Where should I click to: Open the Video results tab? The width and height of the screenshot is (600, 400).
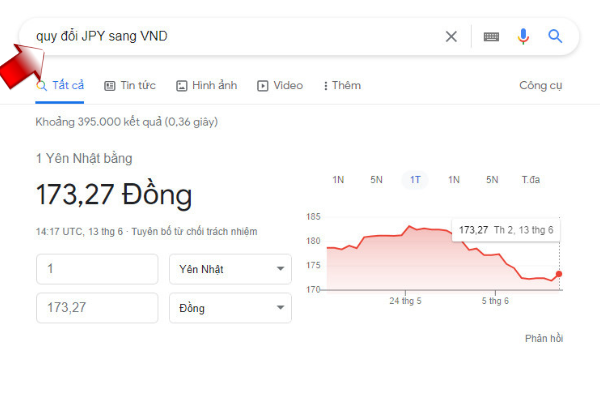coord(280,86)
